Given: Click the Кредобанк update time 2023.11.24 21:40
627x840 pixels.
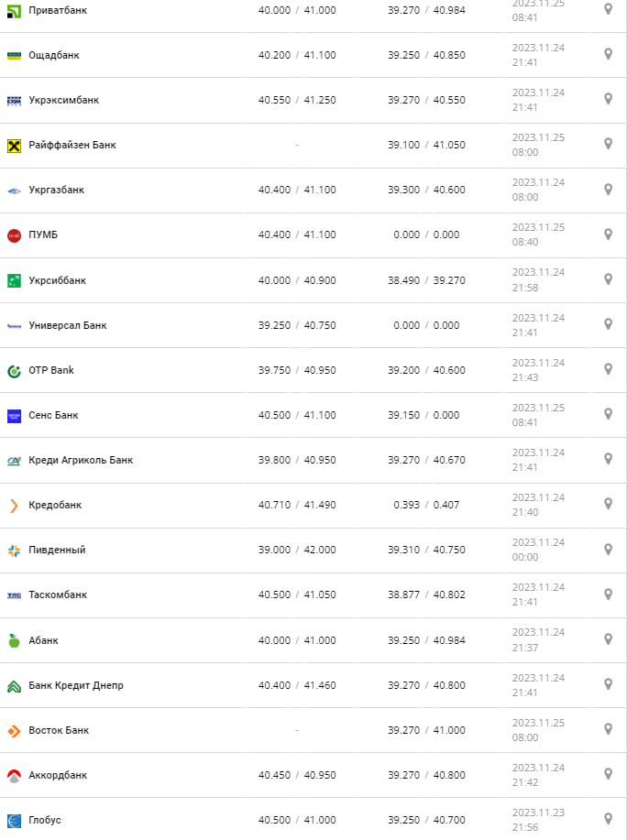Looking at the screenshot, I should [538, 505].
